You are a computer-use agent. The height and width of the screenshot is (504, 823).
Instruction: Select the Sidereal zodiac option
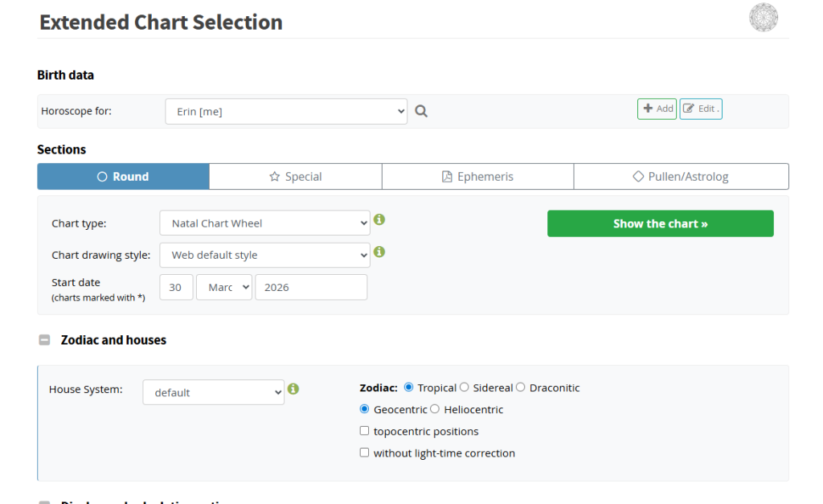click(x=465, y=387)
